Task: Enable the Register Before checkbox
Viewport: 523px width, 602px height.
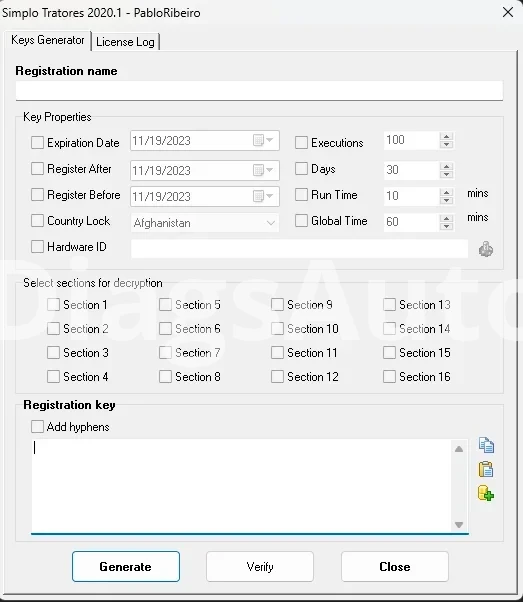Action: [x=37, y=195]
